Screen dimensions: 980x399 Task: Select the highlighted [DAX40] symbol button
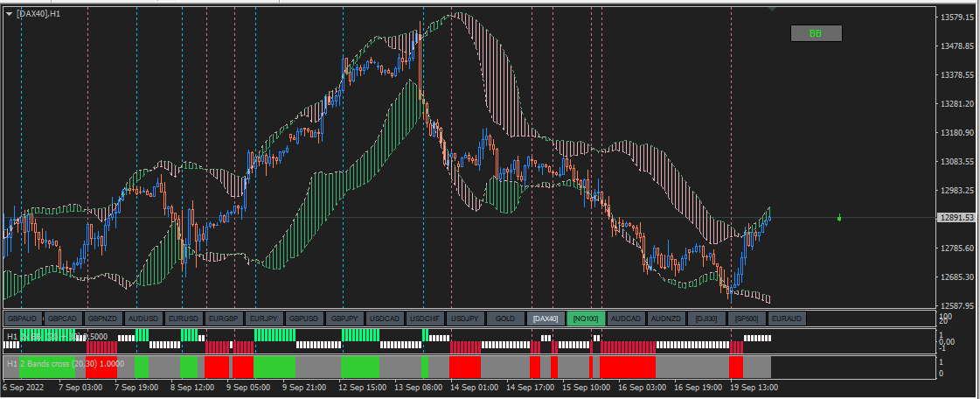(x=546, y=318)
